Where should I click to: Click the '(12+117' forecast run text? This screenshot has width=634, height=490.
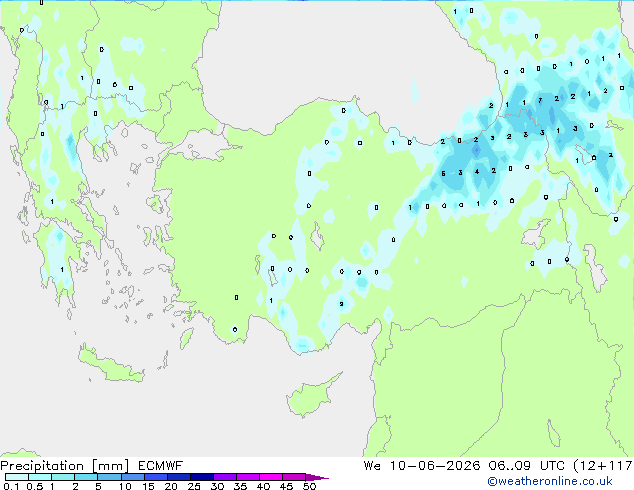[603, 466]
